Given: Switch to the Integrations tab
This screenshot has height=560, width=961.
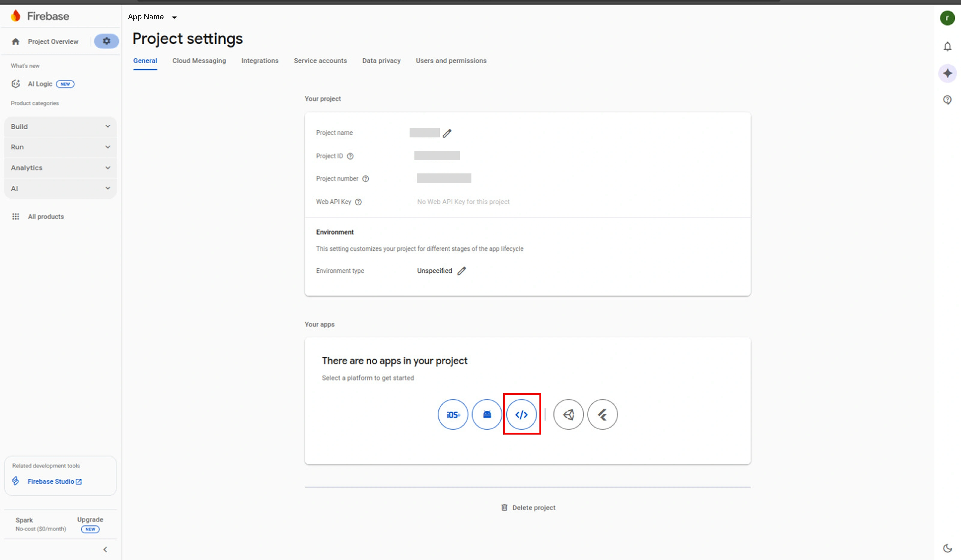Looking at the screenshot, I should 260,61.
